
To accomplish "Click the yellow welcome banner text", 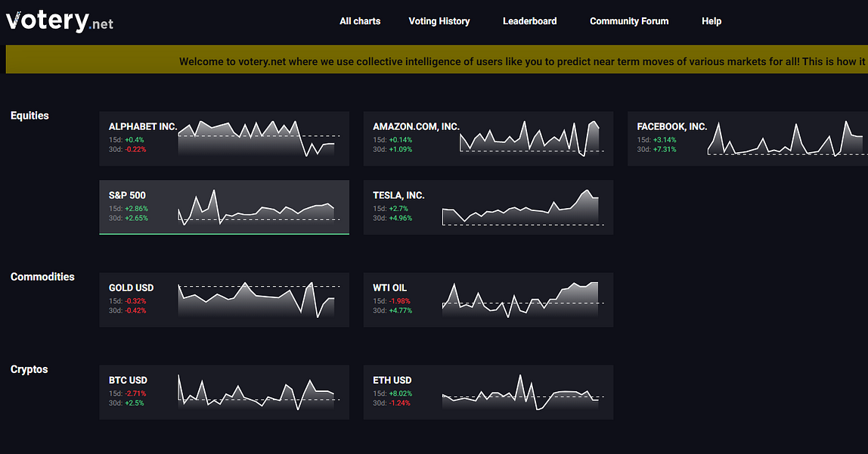I will 522,61.
